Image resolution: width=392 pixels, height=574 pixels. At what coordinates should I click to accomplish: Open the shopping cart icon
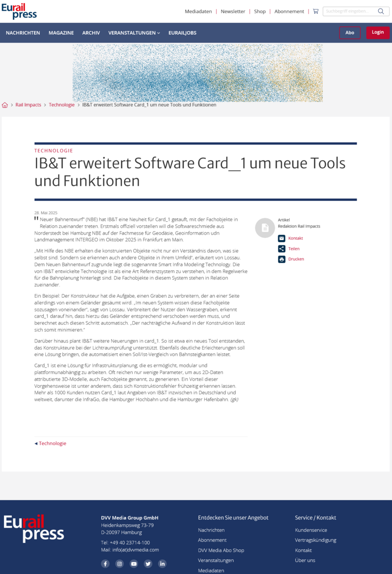(x=316, y=11)
